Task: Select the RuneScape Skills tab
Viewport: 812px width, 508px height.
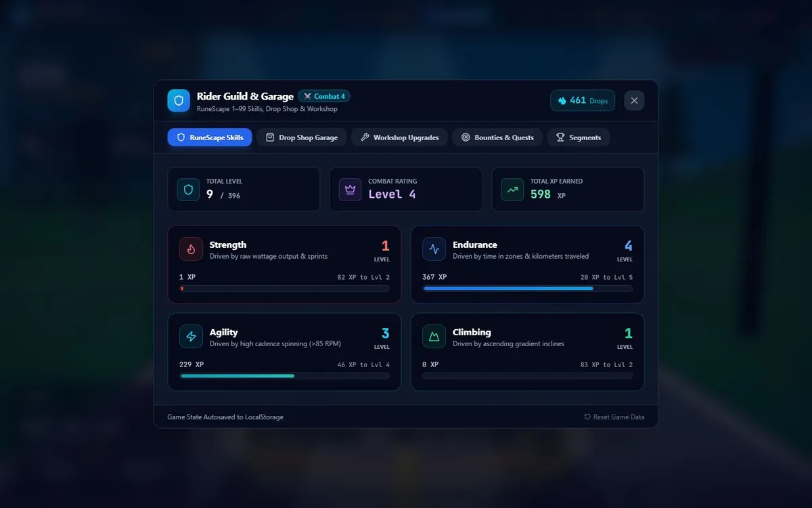Action: (210, 137)
